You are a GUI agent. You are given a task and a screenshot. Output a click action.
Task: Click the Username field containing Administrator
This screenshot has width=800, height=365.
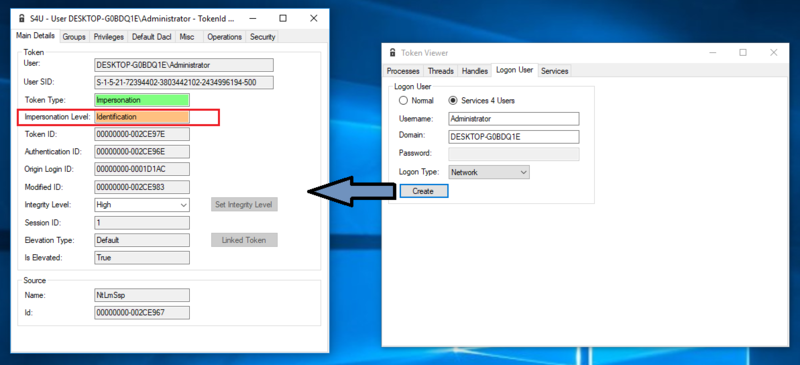tap(514, 118)
